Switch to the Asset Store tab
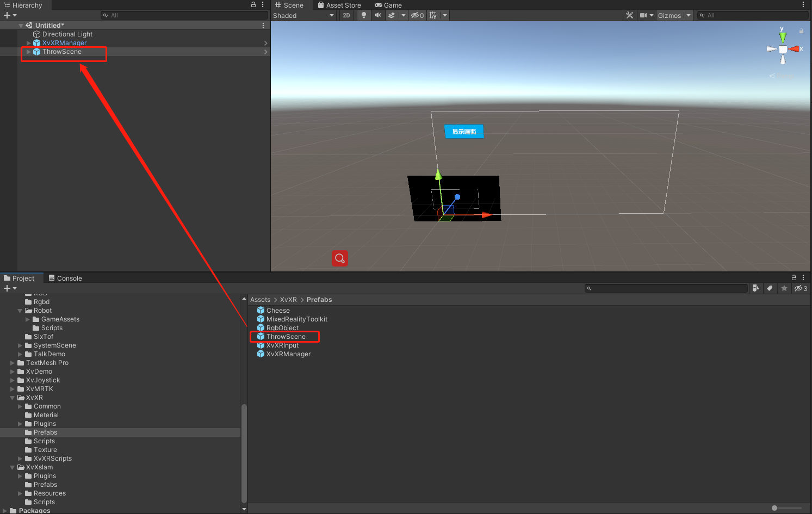 [x=339, y=5]
